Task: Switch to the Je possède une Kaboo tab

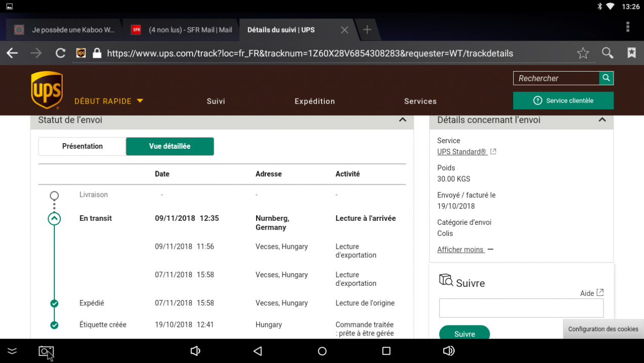Action: tap(64, 30)
